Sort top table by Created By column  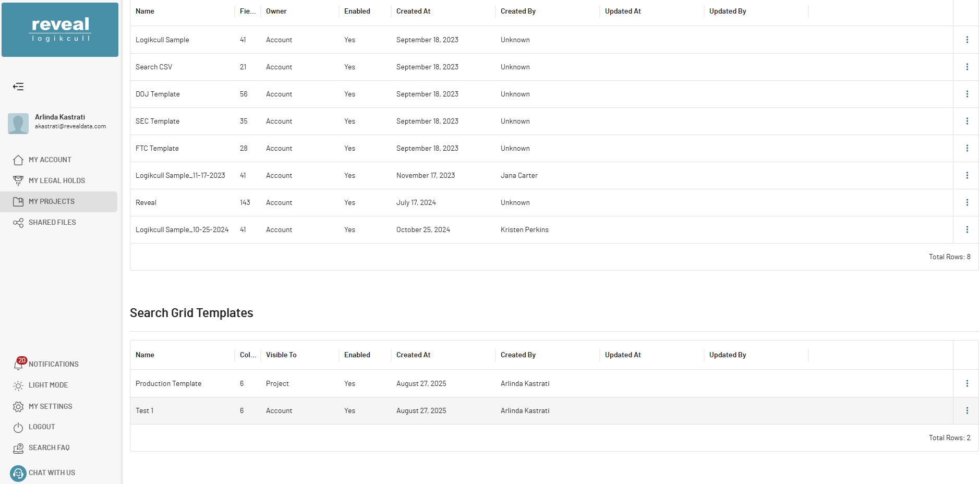[518, 11]
